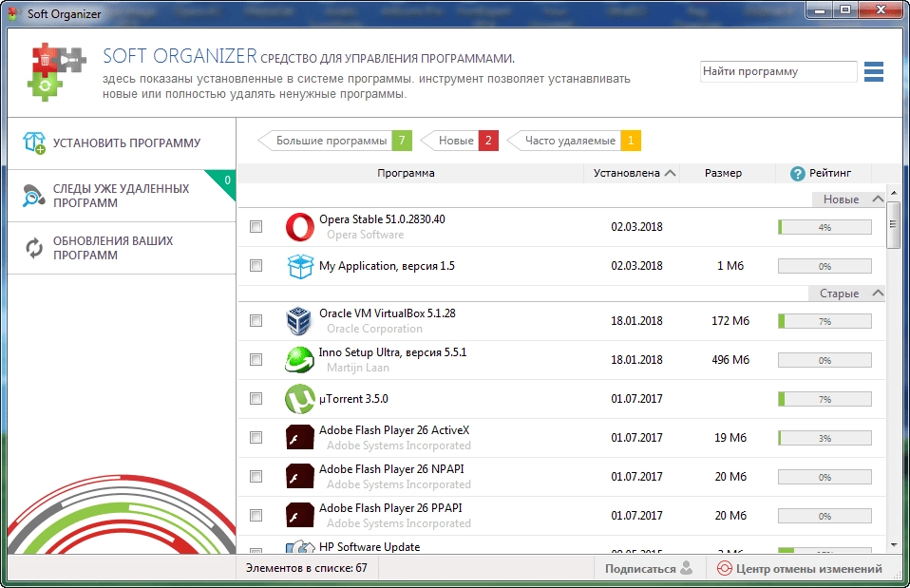The width and height of the screenshot is (910, 588).
Task: Click the Opera Stable icon
Action: coord(300,227)
